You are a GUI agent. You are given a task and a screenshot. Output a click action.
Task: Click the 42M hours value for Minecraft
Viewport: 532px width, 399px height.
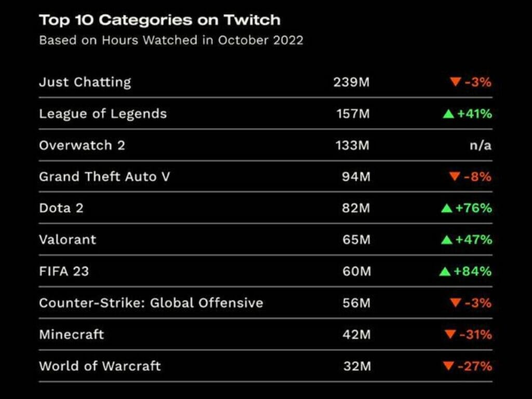click(x=357, y=335)
